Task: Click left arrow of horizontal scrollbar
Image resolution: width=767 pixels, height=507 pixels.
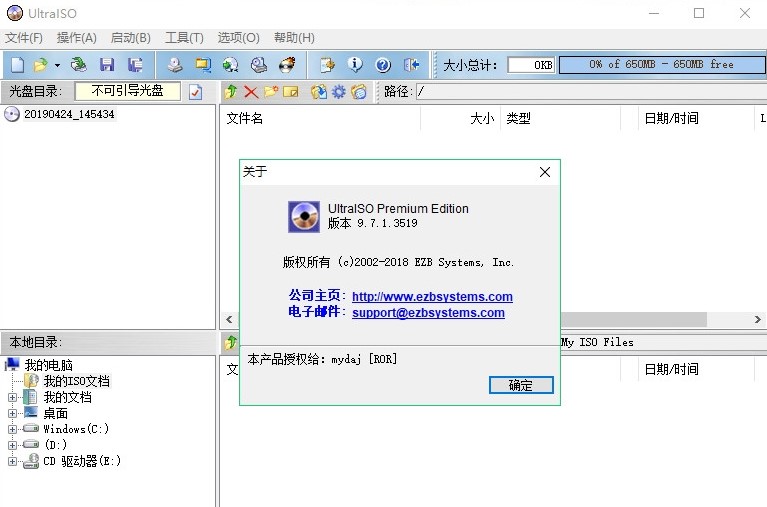Action: pyautogui.click(x=229, y=320)
